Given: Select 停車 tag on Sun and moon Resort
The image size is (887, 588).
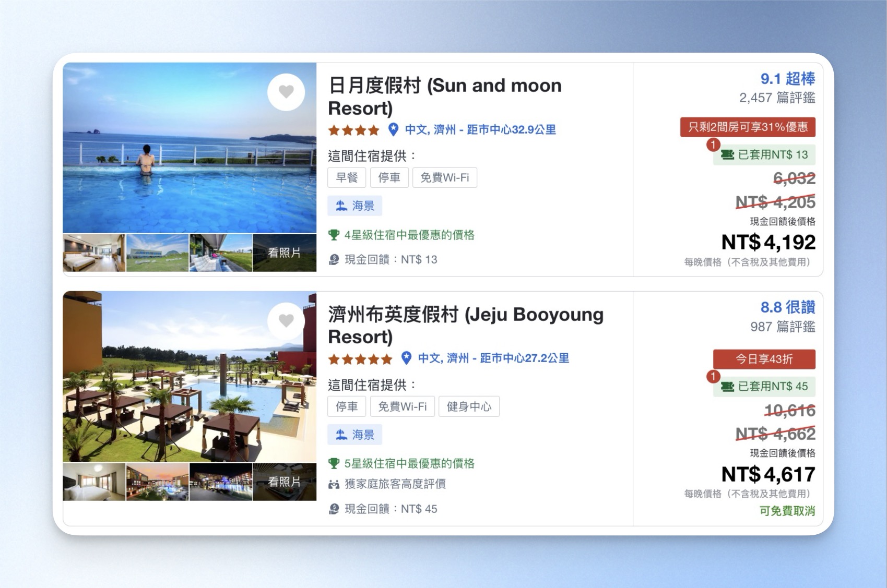Looking at the screenshot, I should coord(389,177).
